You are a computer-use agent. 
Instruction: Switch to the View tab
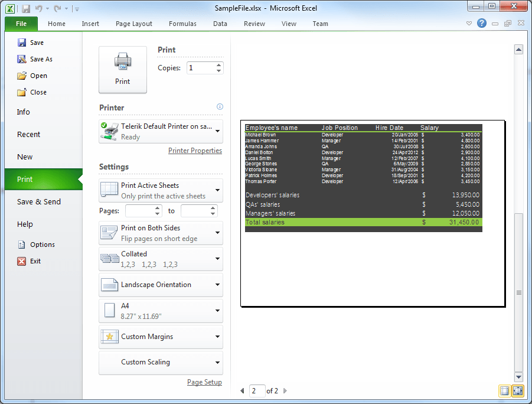click(289, 24)
